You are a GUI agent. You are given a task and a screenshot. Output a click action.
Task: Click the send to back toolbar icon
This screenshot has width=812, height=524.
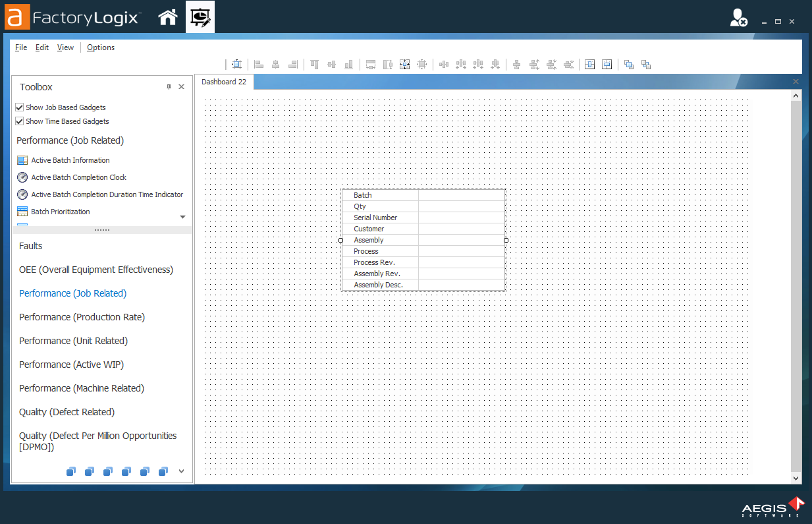pos(645,64)
